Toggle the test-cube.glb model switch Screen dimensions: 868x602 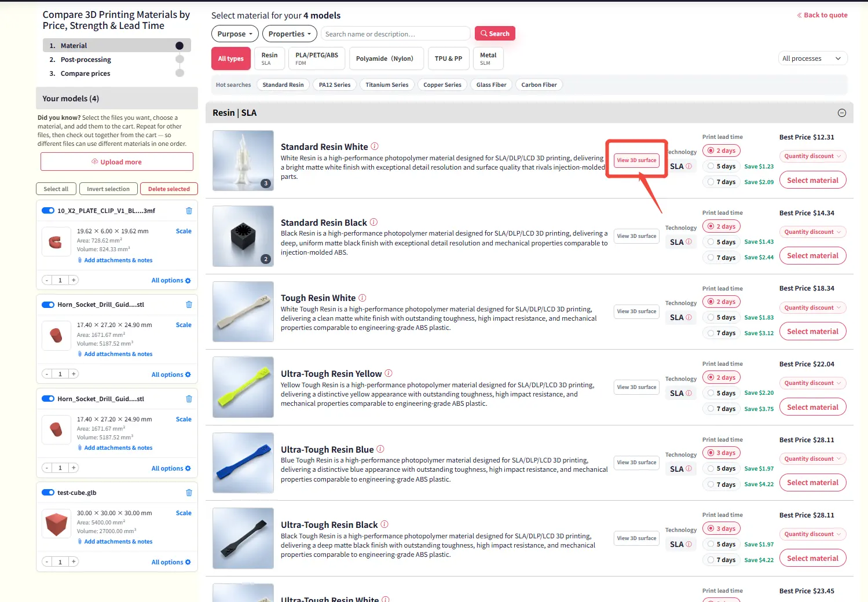pyautogui.click(x=48, y=493)
